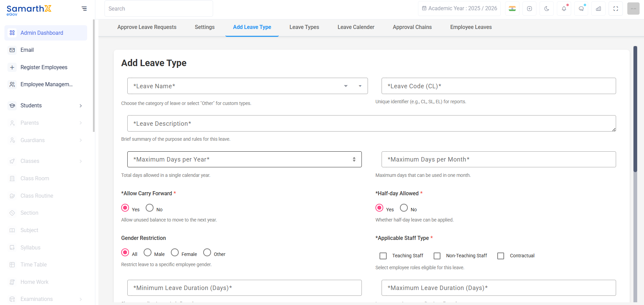Check the Teaching Staff checkbox
This screenshot has height=305, width=644.
(383, 256)
